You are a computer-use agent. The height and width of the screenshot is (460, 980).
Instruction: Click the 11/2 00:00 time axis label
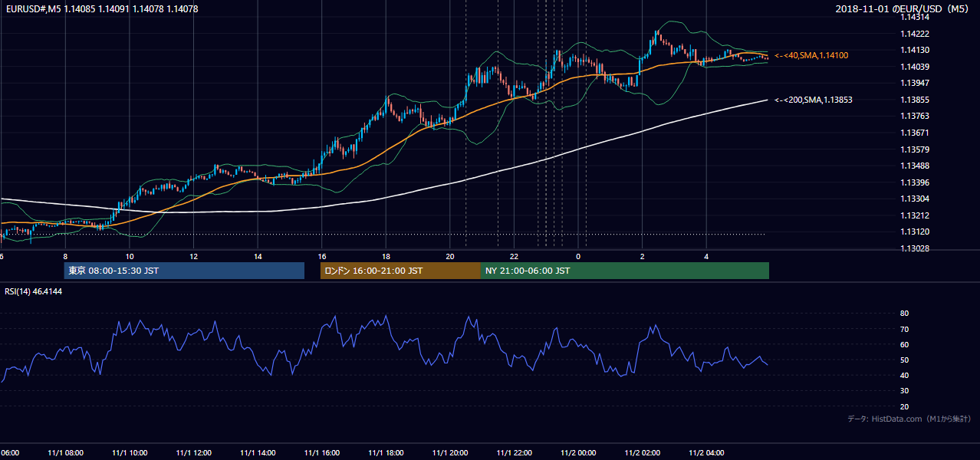click(x=578, y=452)
